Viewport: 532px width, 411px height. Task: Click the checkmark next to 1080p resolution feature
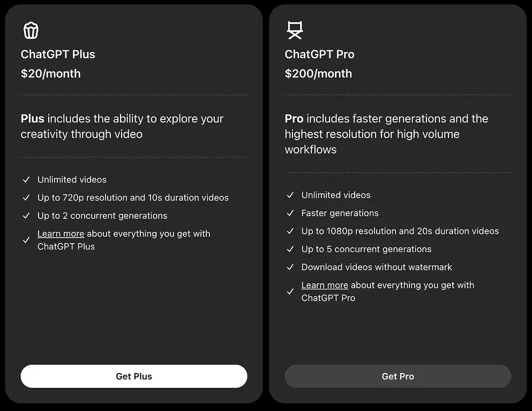point(290,231)
